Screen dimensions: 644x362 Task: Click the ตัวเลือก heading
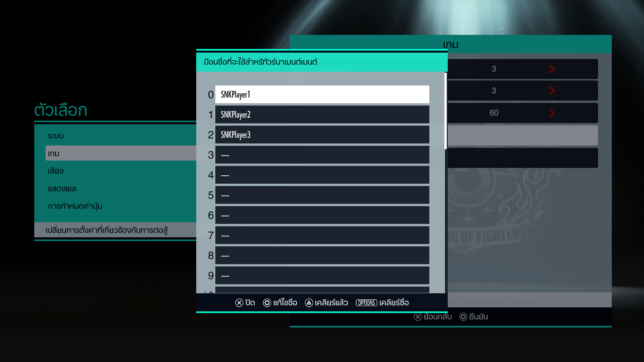point(61,110)
